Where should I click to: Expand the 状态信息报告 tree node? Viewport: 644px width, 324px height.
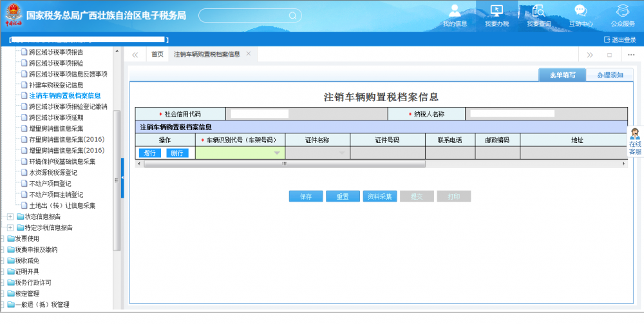coord(10,216)
